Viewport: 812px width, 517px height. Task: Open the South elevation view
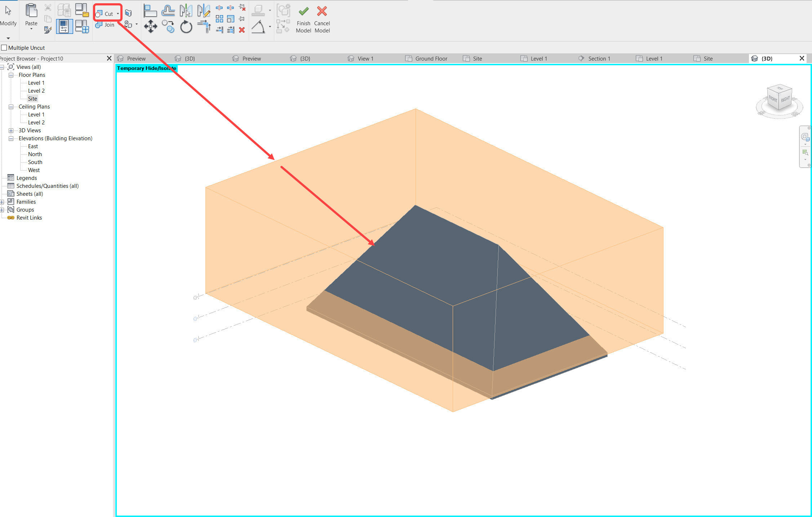(x=35, y=162)
